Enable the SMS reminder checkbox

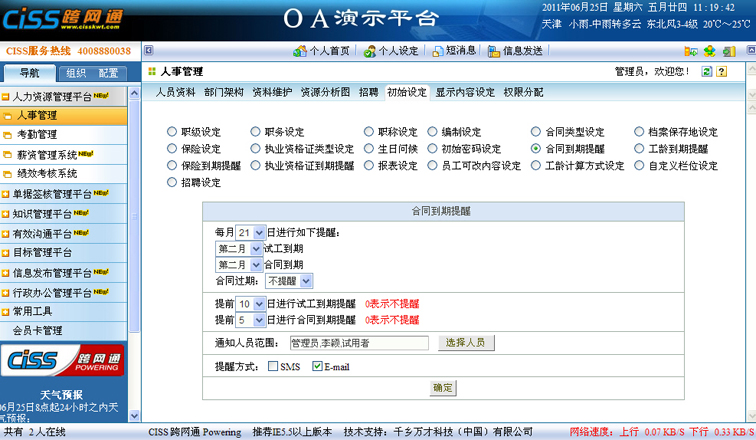pos(273,367)
